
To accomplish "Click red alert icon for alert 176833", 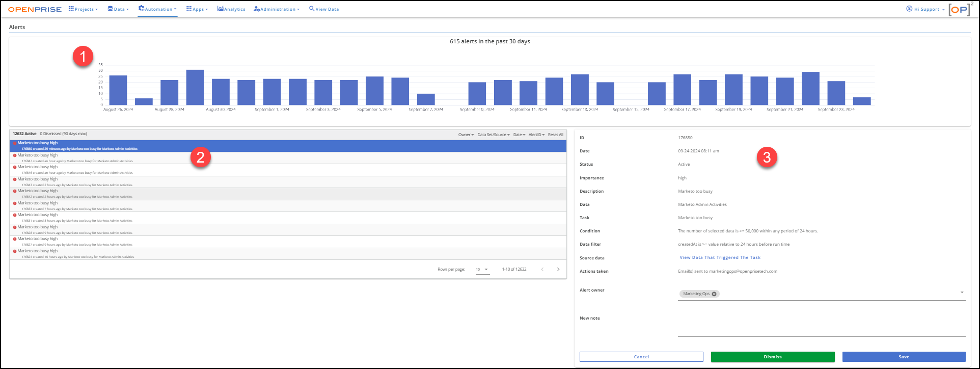I will pyautogui.click(x=15, y=203).
